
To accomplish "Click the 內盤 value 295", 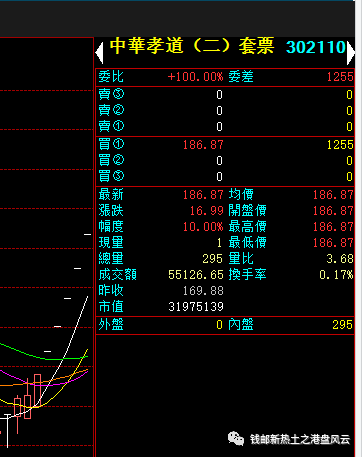I will click(x=342, y=325).
